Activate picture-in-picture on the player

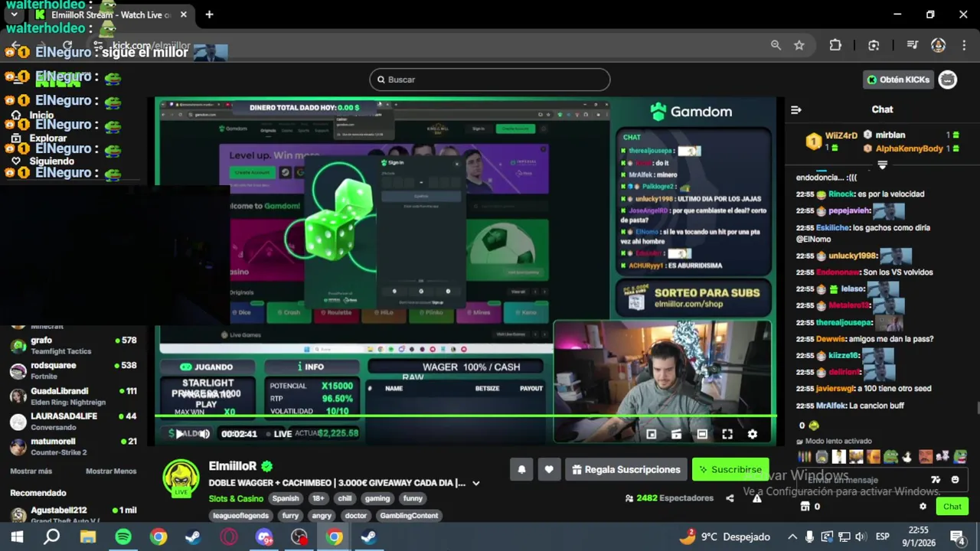651,434
